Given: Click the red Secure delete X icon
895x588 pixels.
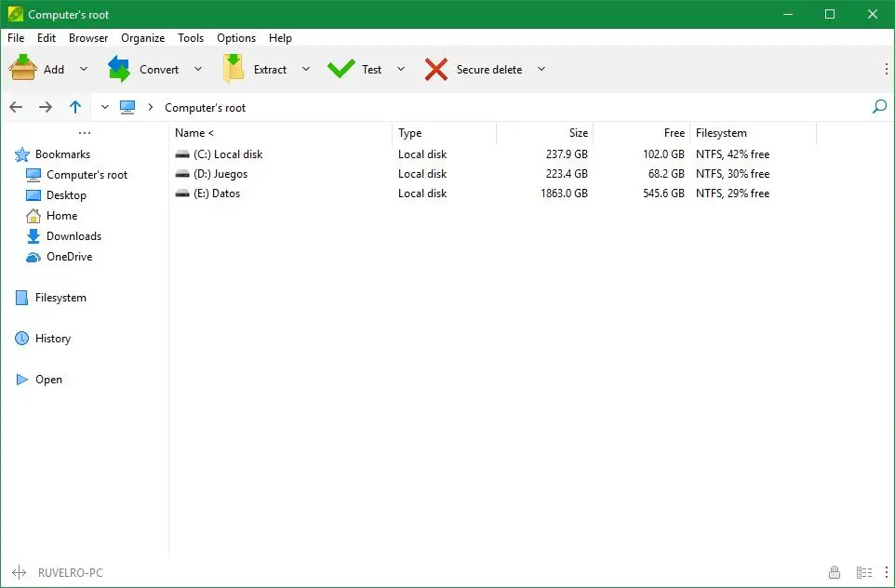Looking at the screenshot, I should (x=436, y=69).
